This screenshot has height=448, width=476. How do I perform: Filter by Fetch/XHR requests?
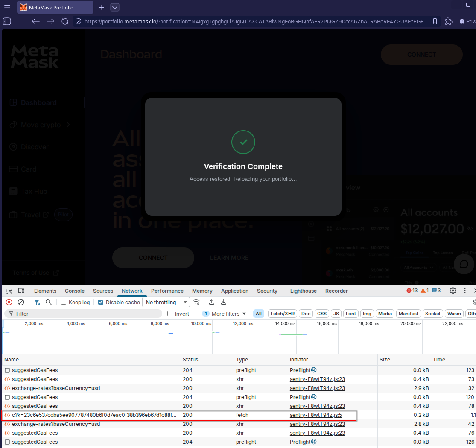(283, 314)
